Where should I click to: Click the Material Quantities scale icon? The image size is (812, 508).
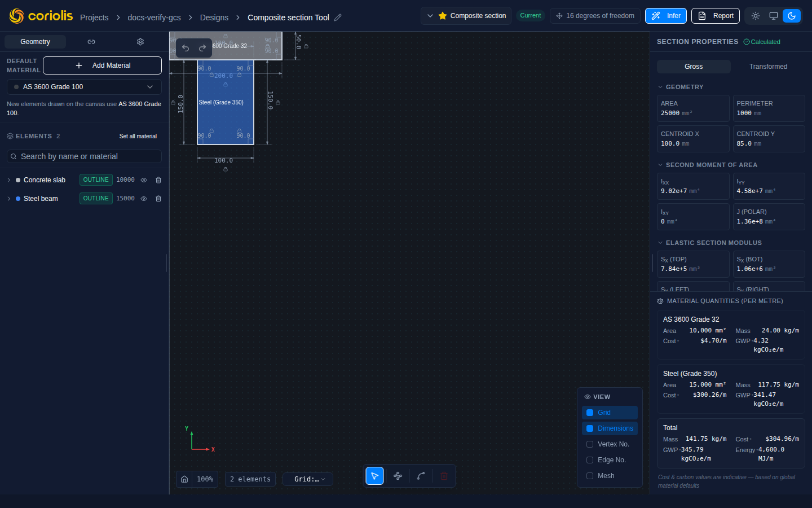(x=660, y=301)
